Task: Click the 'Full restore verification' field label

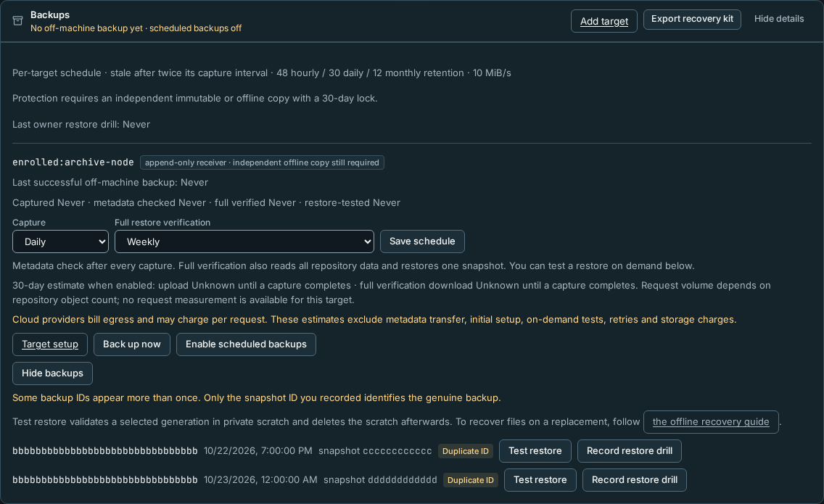Action: (x=162, y=223)
